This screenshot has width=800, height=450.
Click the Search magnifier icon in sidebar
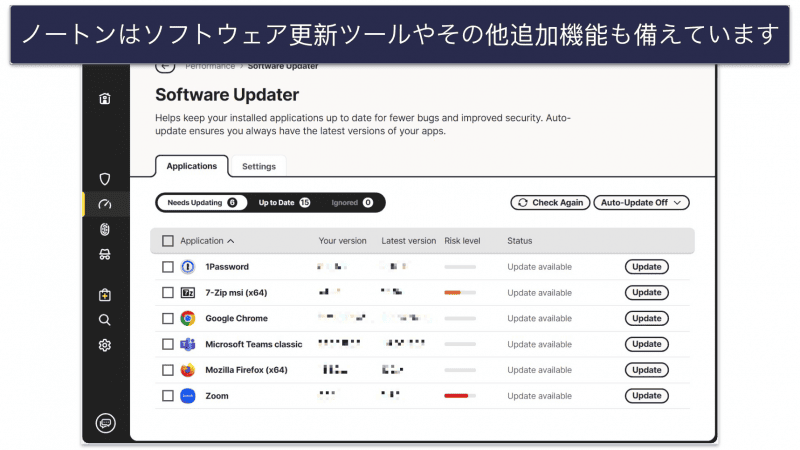click(105, 320)
